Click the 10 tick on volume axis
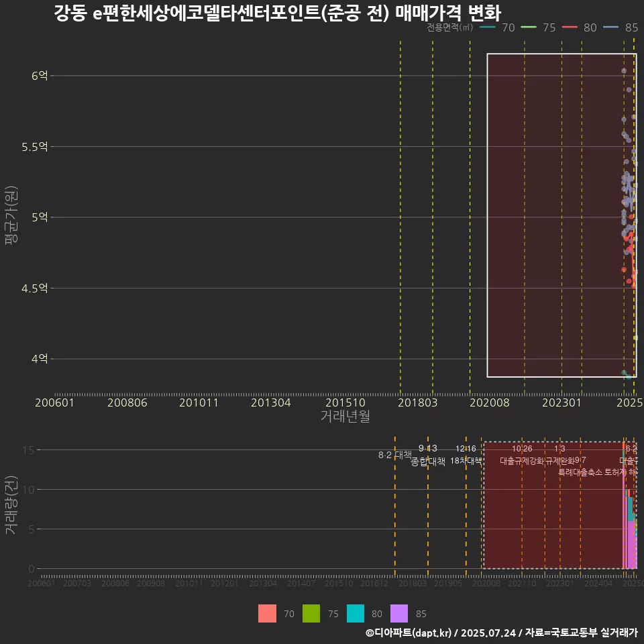644x644 pixels. 29,490
